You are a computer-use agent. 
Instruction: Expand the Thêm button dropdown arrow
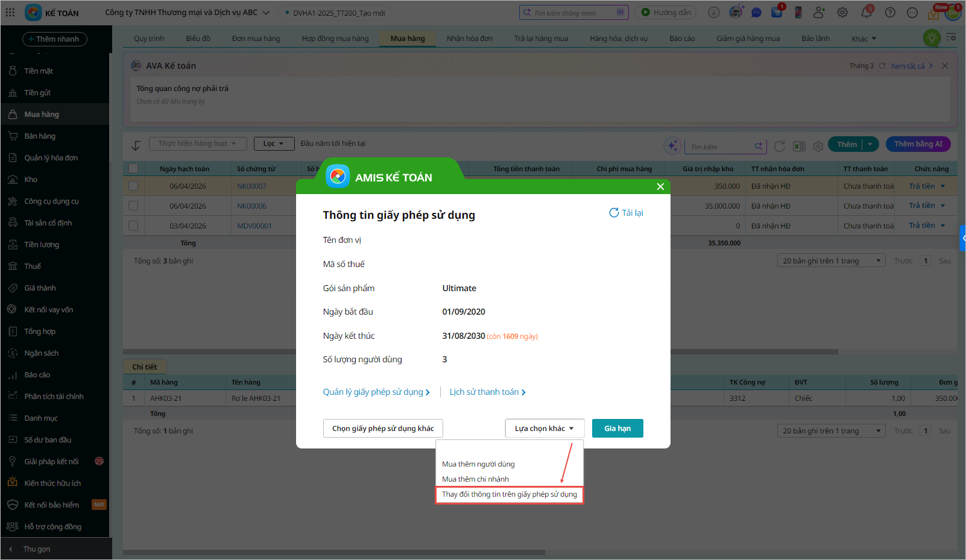pyautogui.click(x=870, y=145)
